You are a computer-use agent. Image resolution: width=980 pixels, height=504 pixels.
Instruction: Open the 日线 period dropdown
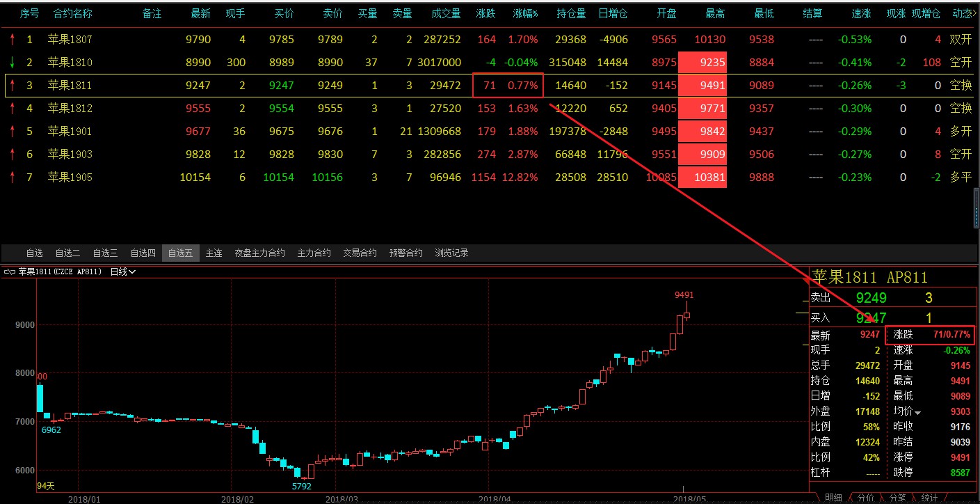pos(123,271)
